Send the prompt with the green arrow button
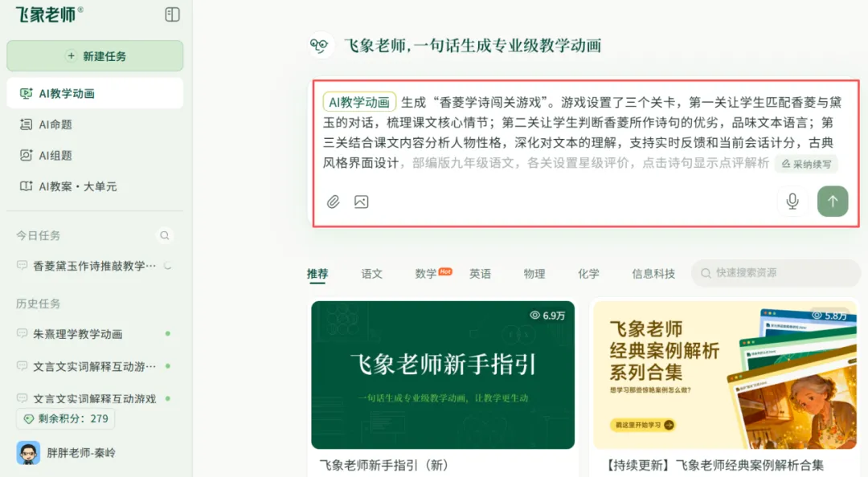Image resolution: width=868 pixels, height=477 pixels. 833,201
